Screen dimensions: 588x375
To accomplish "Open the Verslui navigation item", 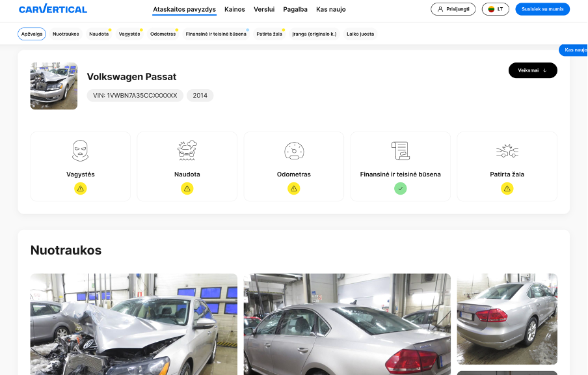I will point(264,9).
